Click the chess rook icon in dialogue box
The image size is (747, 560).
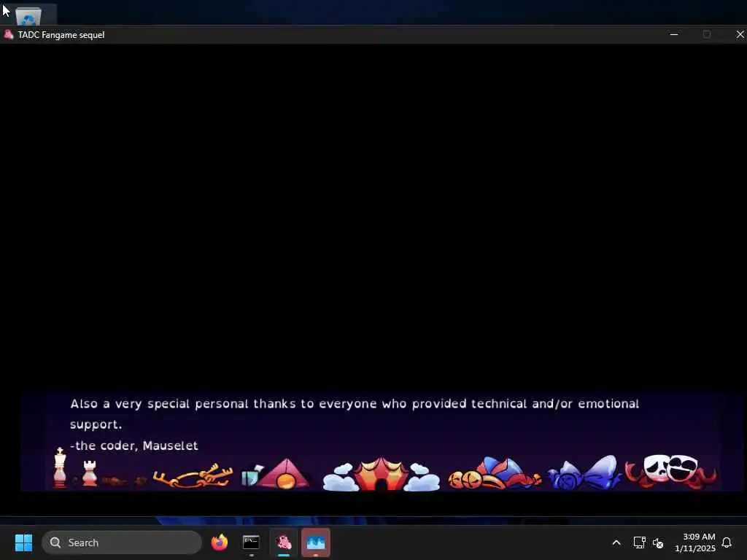coord(90,472)
